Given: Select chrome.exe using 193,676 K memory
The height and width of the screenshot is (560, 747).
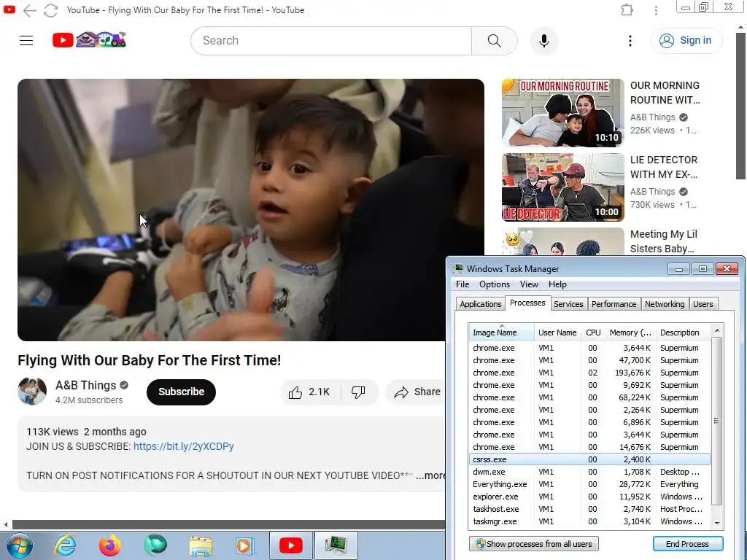Looking at the screenshot, I should coord(589,373).
